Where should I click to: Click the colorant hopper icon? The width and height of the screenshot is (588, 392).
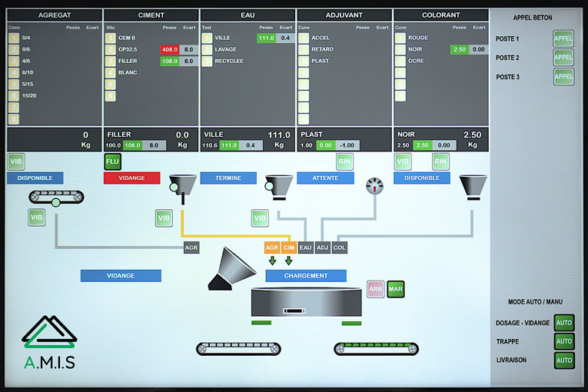[473, 184]
